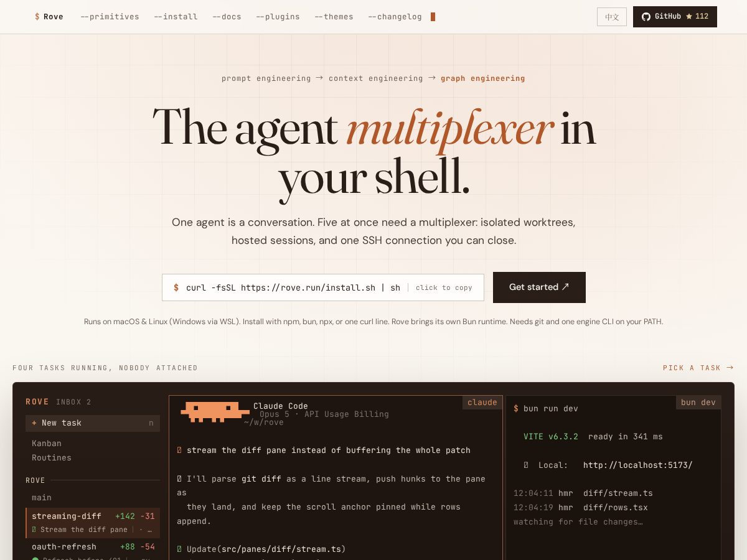
Task: Click the claude pane tab label
Action: click(482, 403)
